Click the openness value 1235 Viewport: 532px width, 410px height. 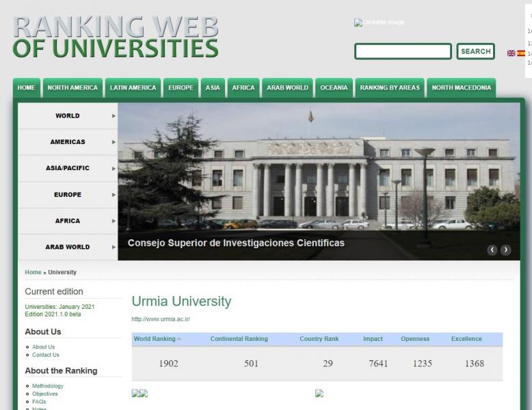423,364
